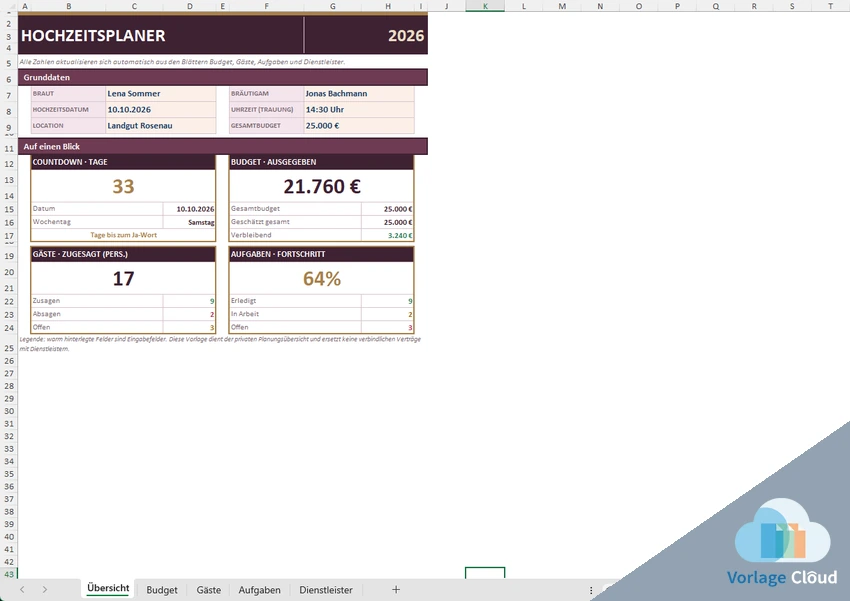
Task: Click the three-dot tab bar handle
Action: pyautogui.click(x=591, y=590)
